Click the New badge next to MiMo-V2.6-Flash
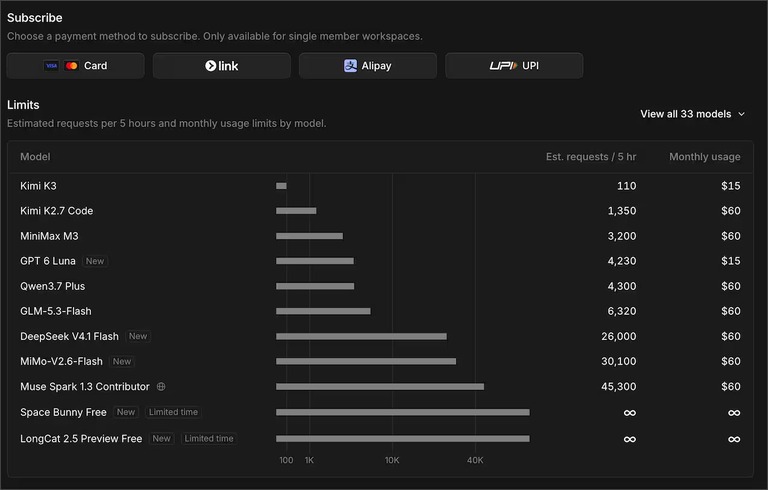Image resolution: width=768 pixels, height=490 pixels. [122, 361]
